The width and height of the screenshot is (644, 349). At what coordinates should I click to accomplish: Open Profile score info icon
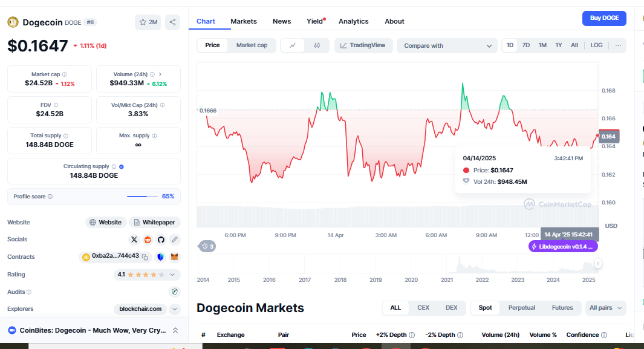(50, 197)
